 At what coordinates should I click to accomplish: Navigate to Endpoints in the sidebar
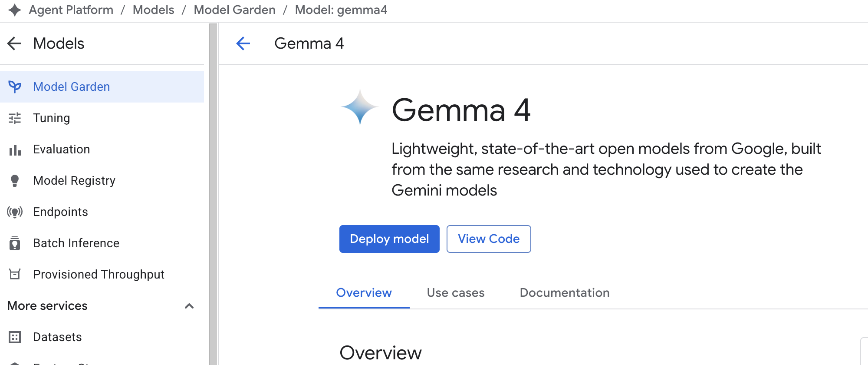(102, 212)
